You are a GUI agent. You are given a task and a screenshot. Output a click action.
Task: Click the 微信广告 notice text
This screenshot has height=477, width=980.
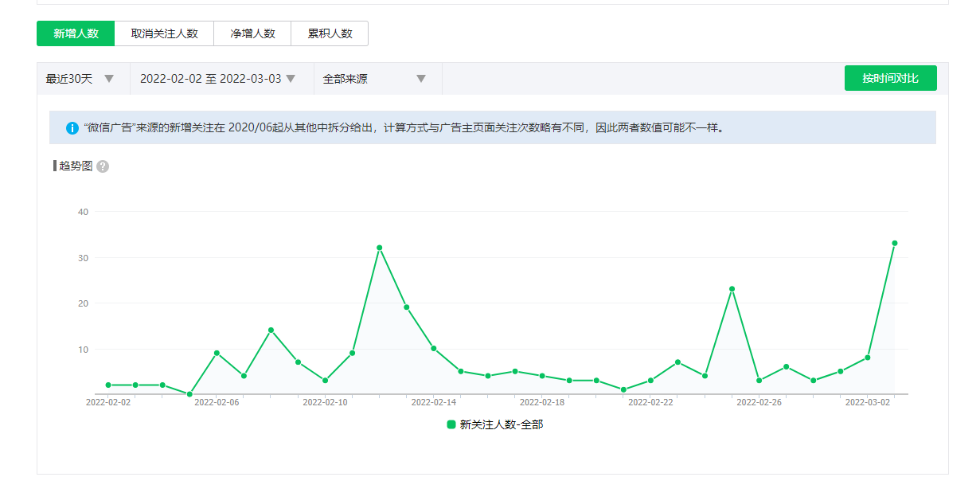pos(404,127)
